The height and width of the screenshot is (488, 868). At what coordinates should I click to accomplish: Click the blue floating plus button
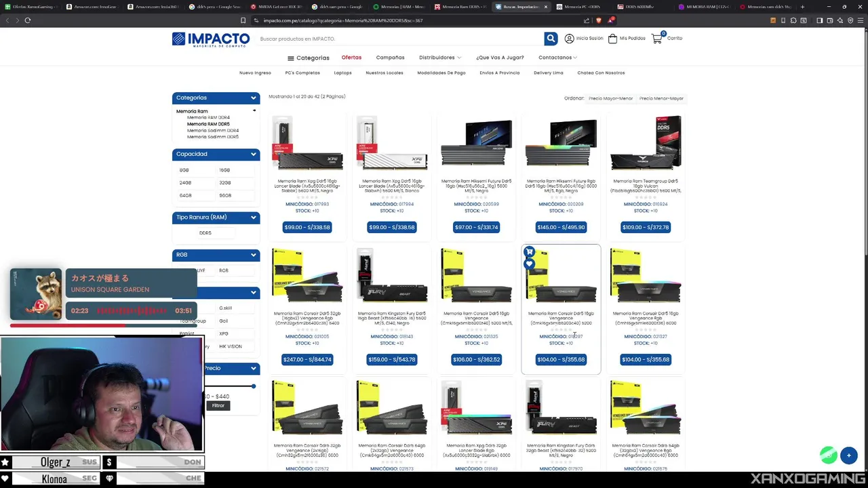tap(848, 455)
